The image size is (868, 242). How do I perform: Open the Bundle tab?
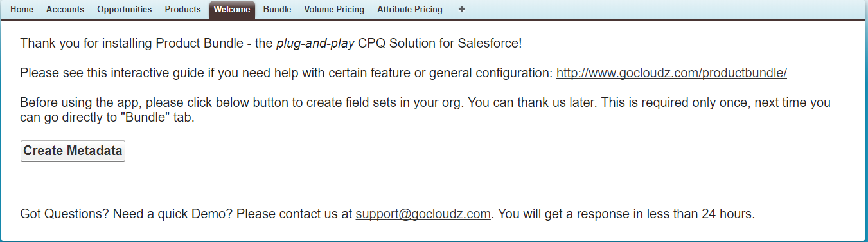point(277,10)
